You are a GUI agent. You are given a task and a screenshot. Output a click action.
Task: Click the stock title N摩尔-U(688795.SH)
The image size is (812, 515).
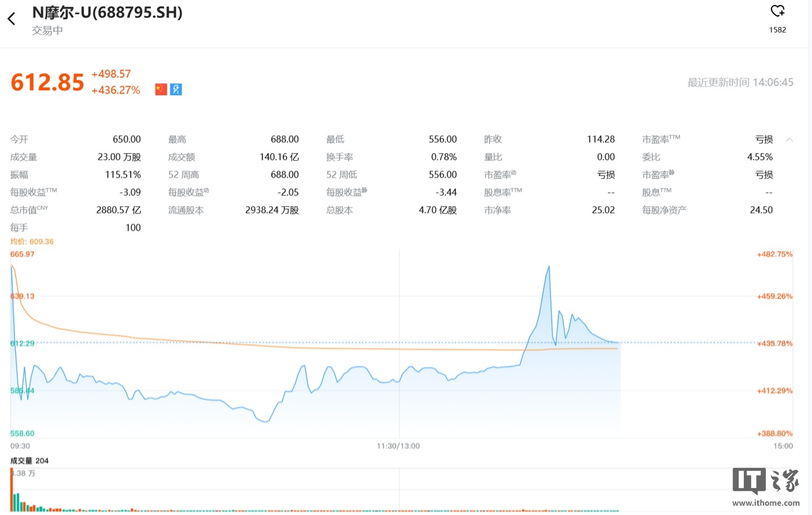pos(107,12)
